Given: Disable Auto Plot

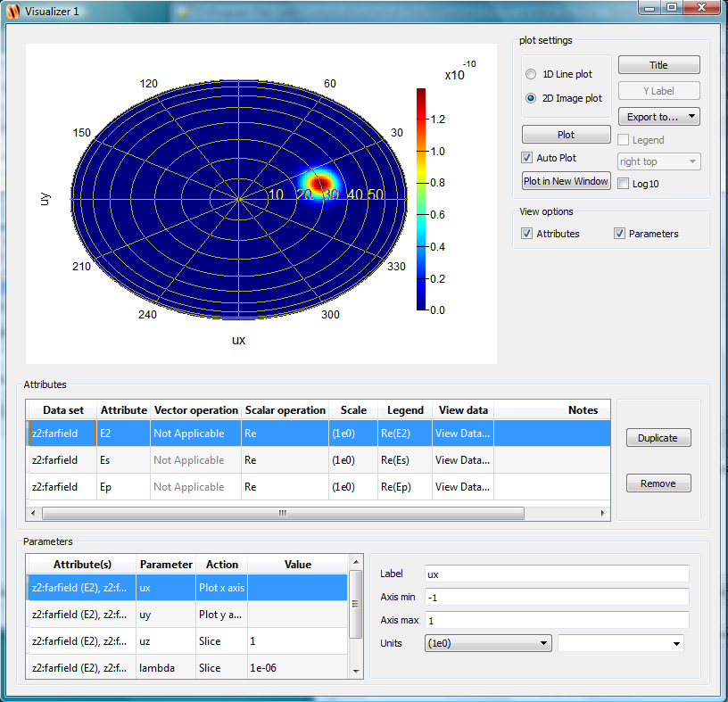Looking at the screenshot, I should coord(526,157).
